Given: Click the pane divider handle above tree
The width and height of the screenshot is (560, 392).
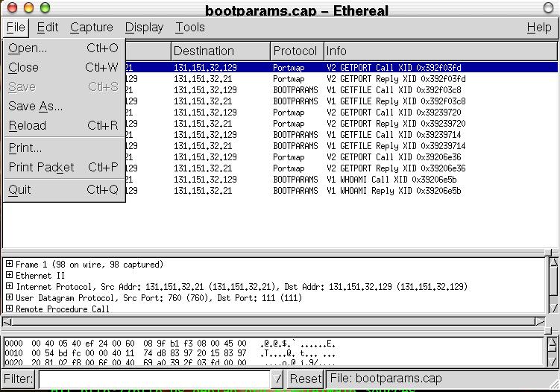Looking at the screenshot, I should (x=548, y=253).
